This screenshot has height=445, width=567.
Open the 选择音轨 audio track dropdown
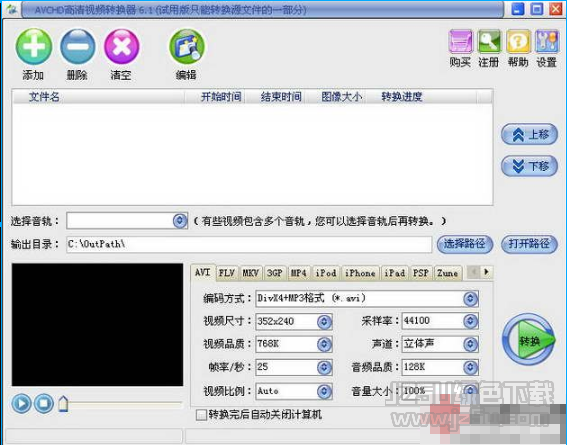pos(179,221)
